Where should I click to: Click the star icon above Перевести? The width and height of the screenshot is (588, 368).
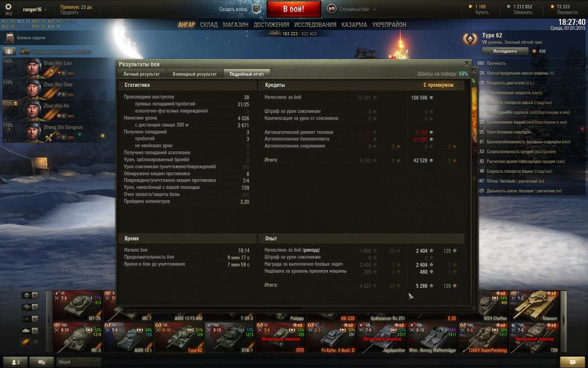[x=553, y=6]
